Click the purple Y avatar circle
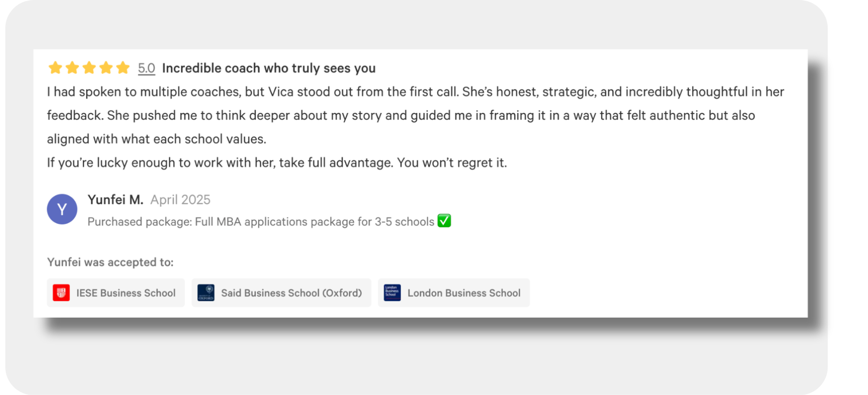Screen dimensions: 868x395 (x=62, y=209)
